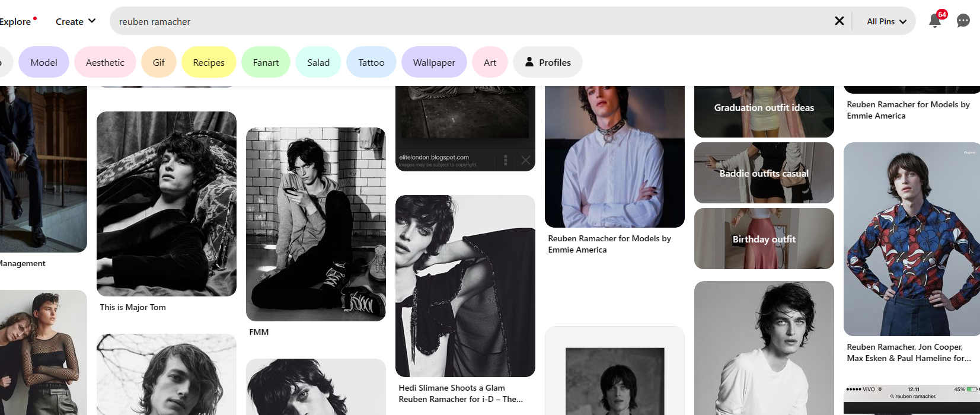Image resolution: width=980 pixels, height=415 pixels.
Task: Click the FMM pin caption
Action: 259,332
